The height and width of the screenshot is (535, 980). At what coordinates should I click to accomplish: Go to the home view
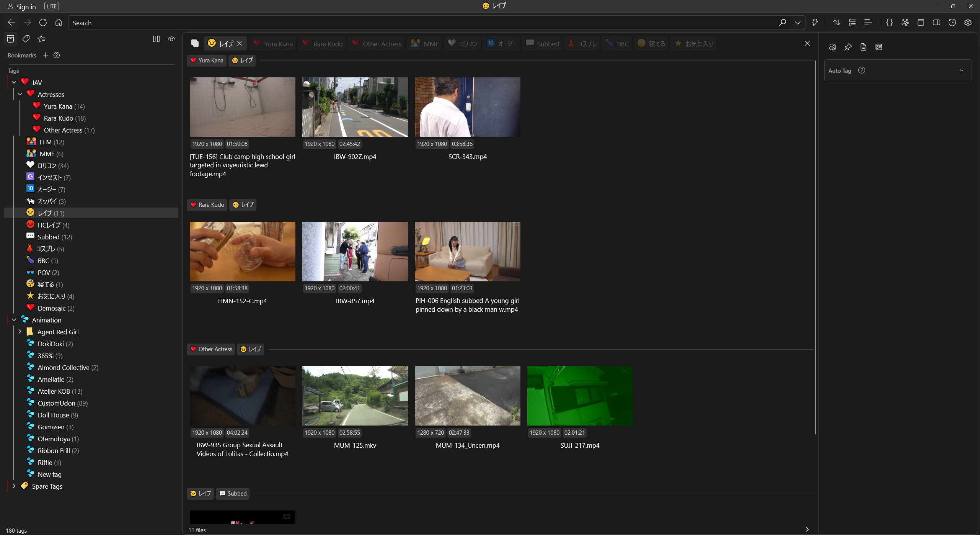[x=59, y=23]
